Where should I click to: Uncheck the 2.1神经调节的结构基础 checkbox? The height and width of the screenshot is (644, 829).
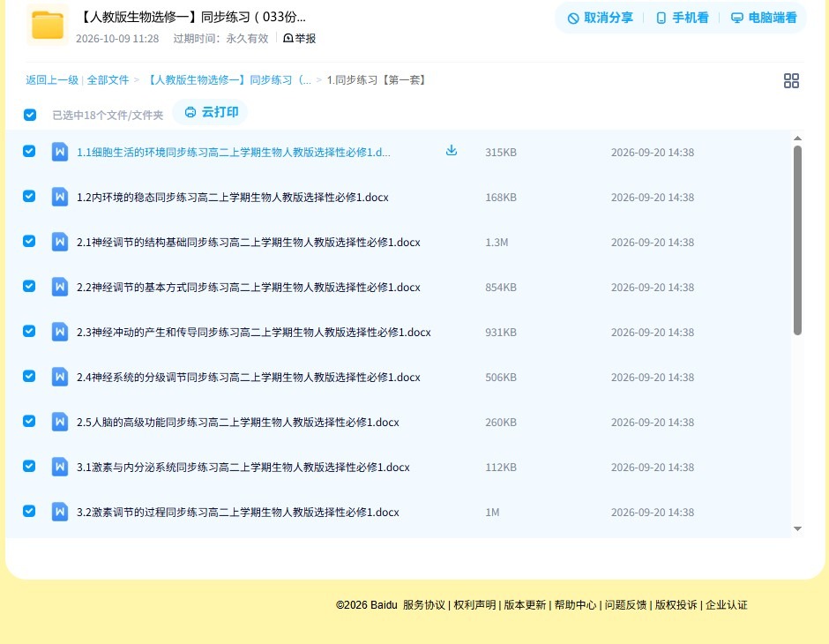[x=29, y=241]
